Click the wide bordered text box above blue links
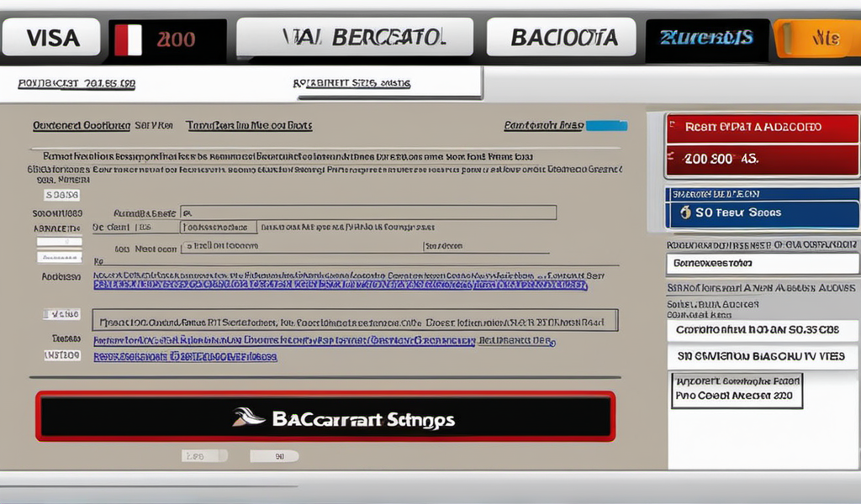The width and height of the screenshot is (861, 504). point(354,320)
